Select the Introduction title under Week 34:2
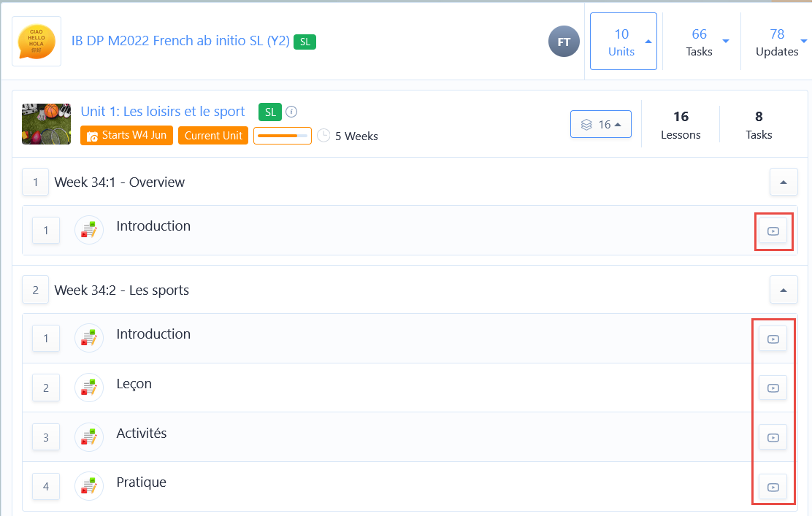The height and width of the screenshot is (516, 812). 153,334
